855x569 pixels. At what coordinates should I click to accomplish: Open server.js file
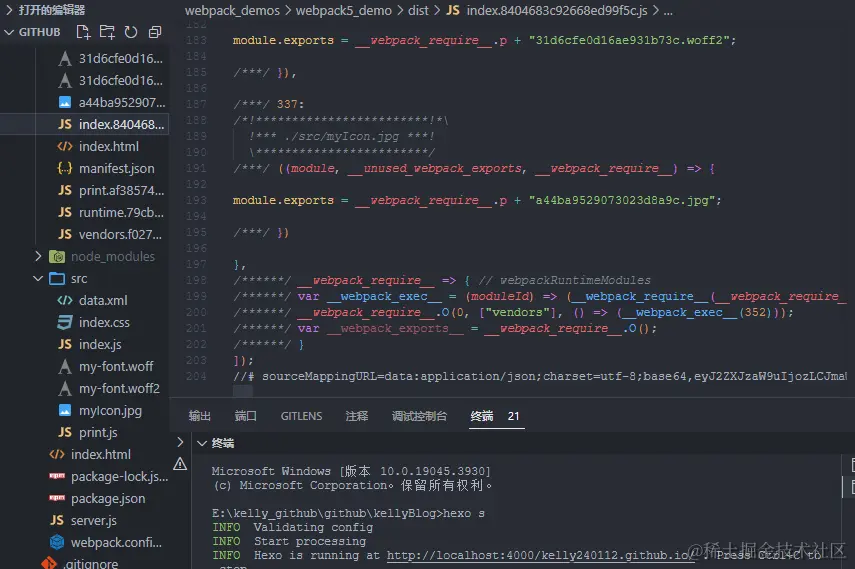point(94,520)
